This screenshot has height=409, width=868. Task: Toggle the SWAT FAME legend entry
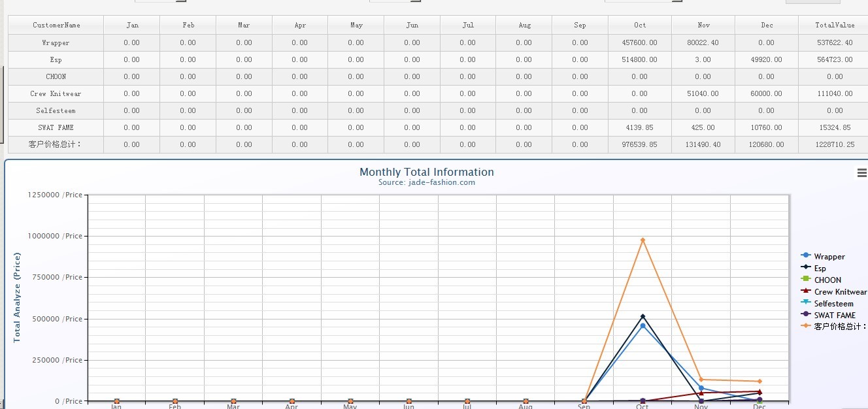point(834,316)
